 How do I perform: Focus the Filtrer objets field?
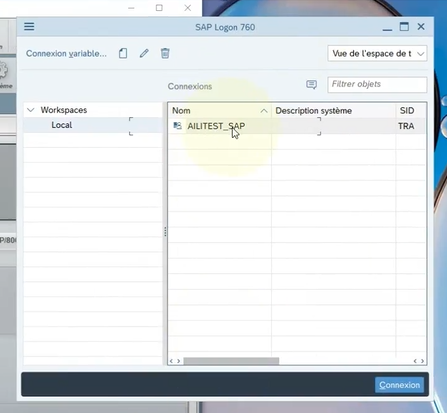(x=377, y=84)
